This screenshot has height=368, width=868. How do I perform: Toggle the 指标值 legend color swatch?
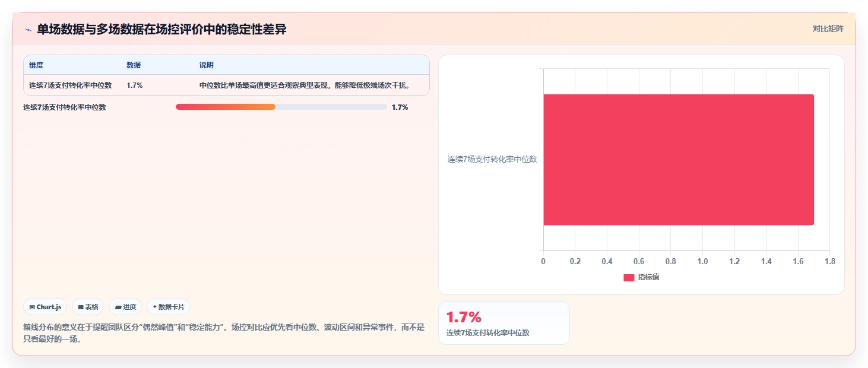(629, 277)
